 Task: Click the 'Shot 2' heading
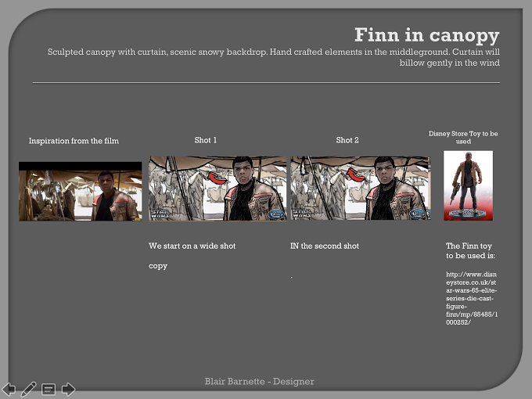(347, 140)
